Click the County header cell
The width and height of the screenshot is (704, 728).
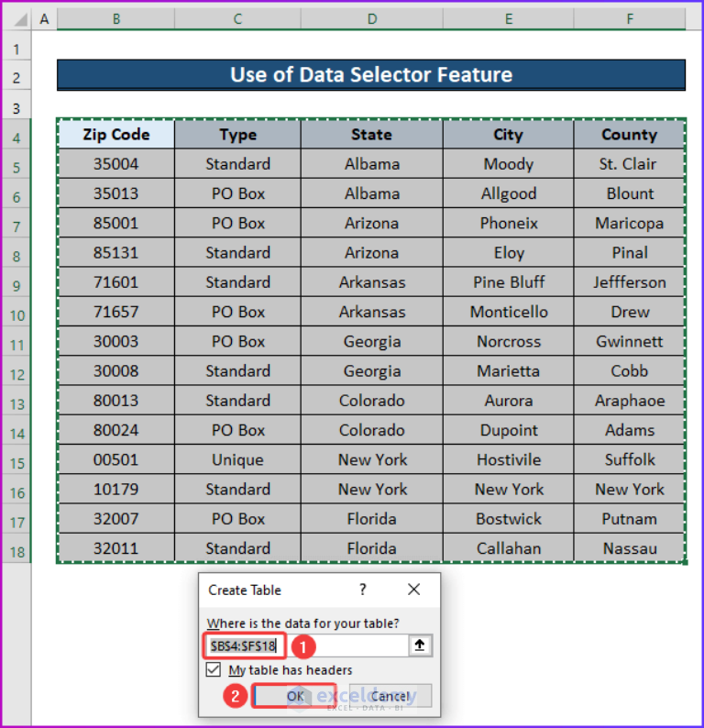(629, 135)
